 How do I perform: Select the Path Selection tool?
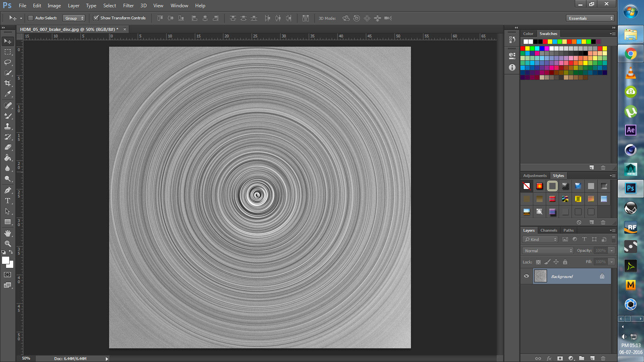coord(8,211)
